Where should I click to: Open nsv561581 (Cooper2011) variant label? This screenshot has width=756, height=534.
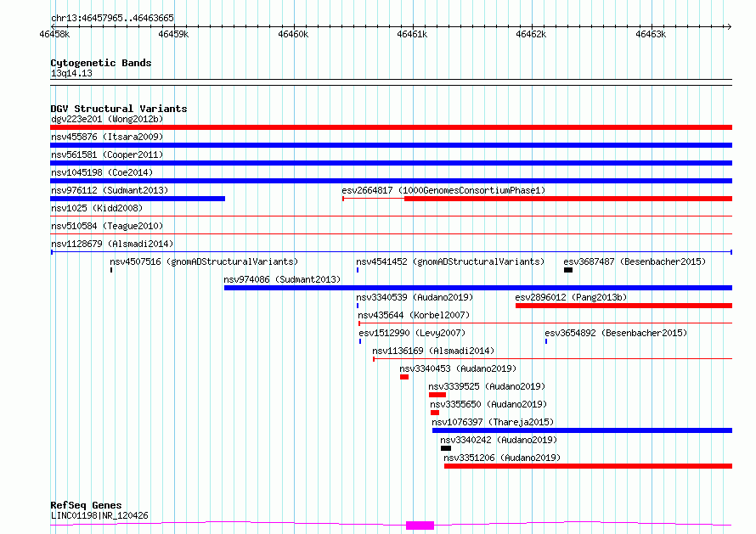[107, 155]
